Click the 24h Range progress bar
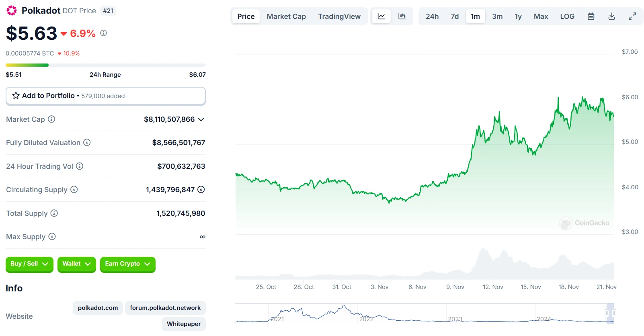This screenshot has height=336, width=644. 106,65
